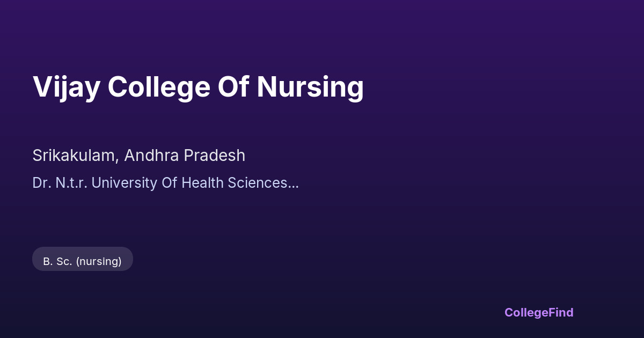Open the CollegeFind brand logo
Image resolution: width=644 pixels, height=338 pixels.
(538, 312)
